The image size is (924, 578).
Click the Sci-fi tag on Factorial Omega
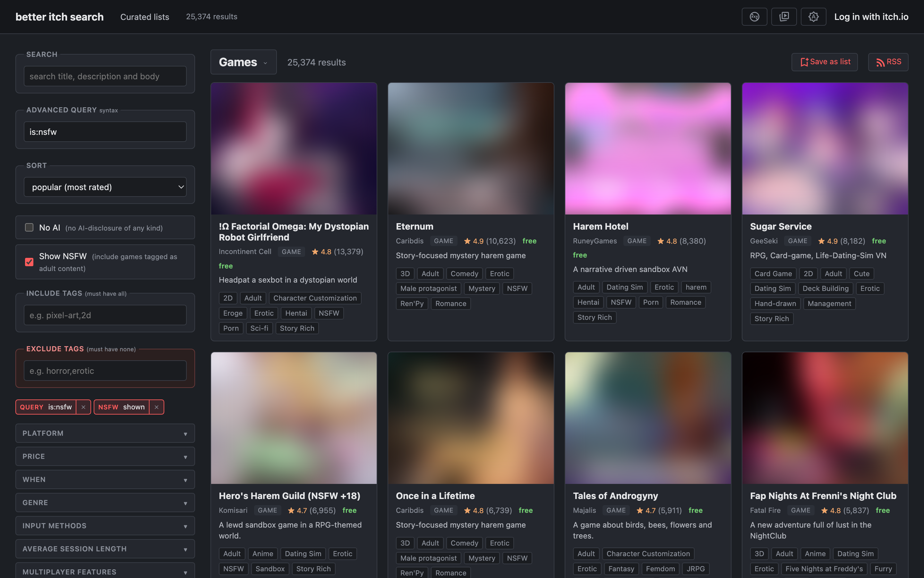tap(259, 328)
